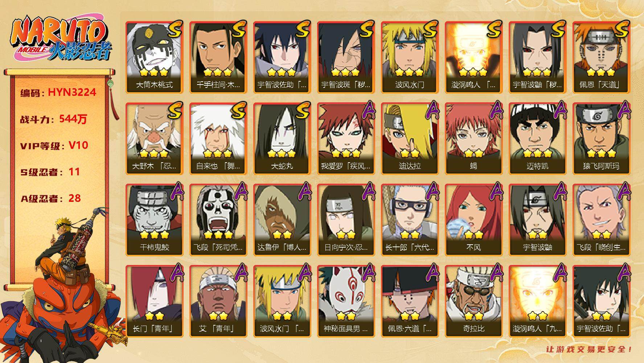Click the S badge on 千手柱间 card
The height and width of the screenshot is (363, 644).
point(238,30)
